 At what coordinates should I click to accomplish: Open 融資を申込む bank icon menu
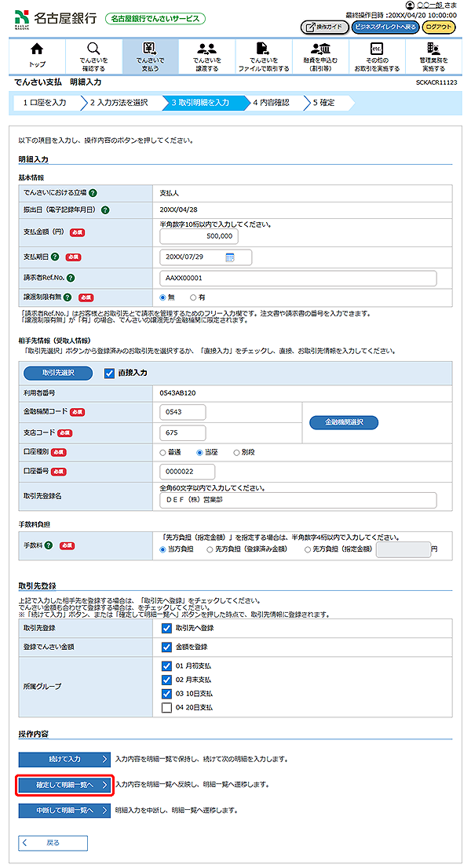(x=319, y=56)
